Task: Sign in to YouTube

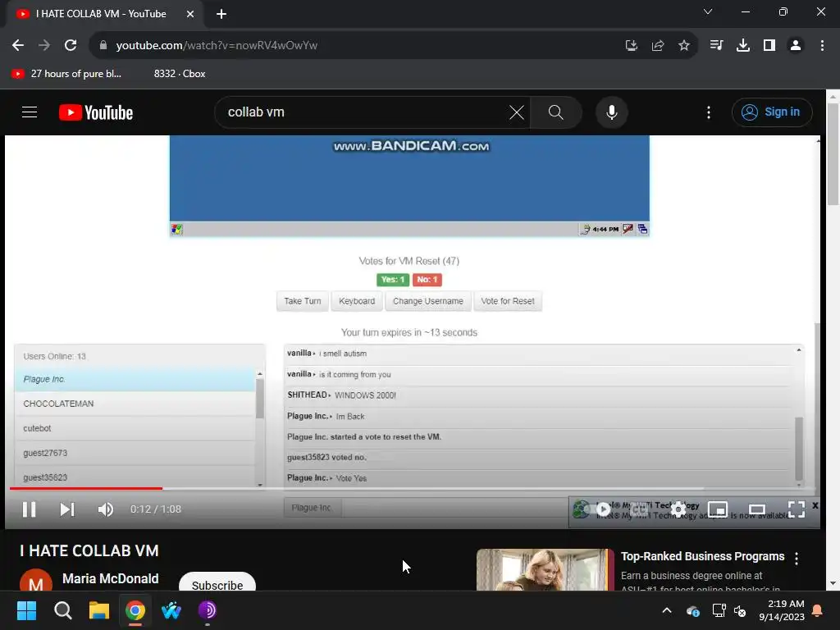Action: (772, 112)
